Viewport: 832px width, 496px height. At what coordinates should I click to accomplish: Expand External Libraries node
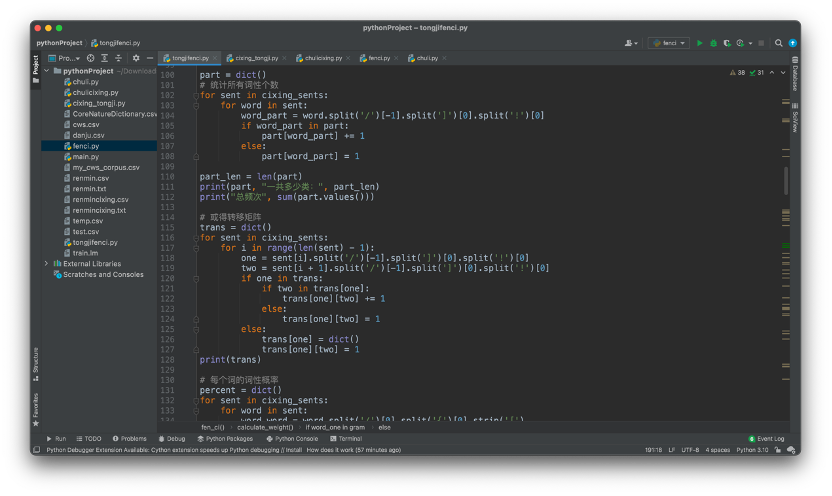coord(47,264)
